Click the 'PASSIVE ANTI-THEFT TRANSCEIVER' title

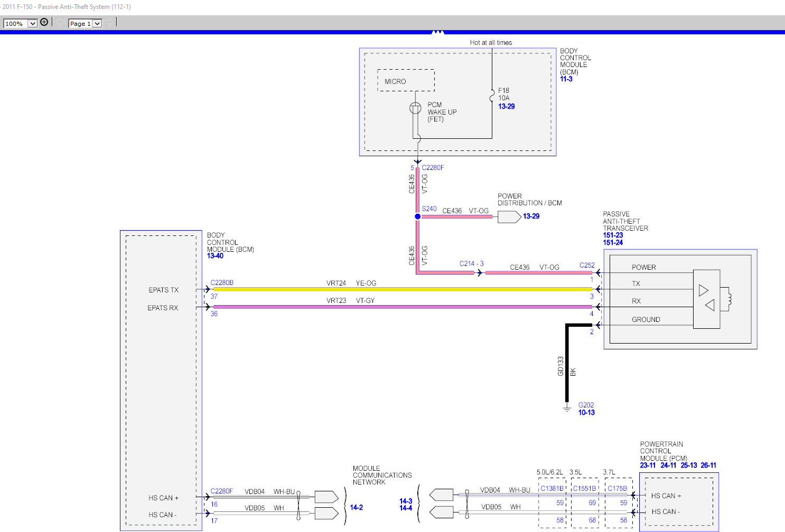(x=625, y=221)
